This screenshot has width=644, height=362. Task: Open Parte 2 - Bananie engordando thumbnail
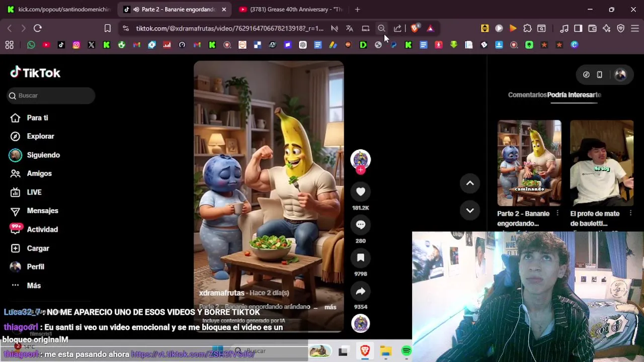coord(529,163)
